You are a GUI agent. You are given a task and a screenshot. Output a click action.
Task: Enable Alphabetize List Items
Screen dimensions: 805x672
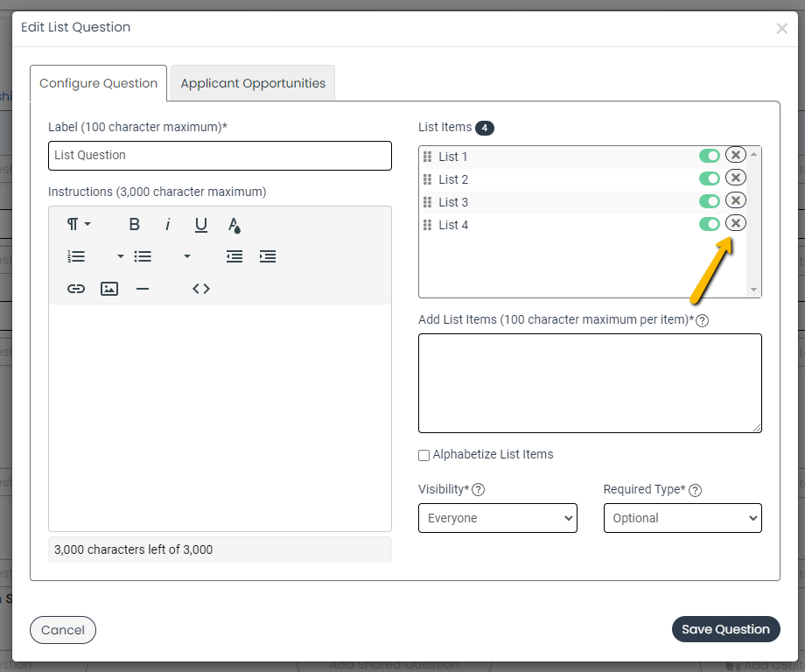423,455
